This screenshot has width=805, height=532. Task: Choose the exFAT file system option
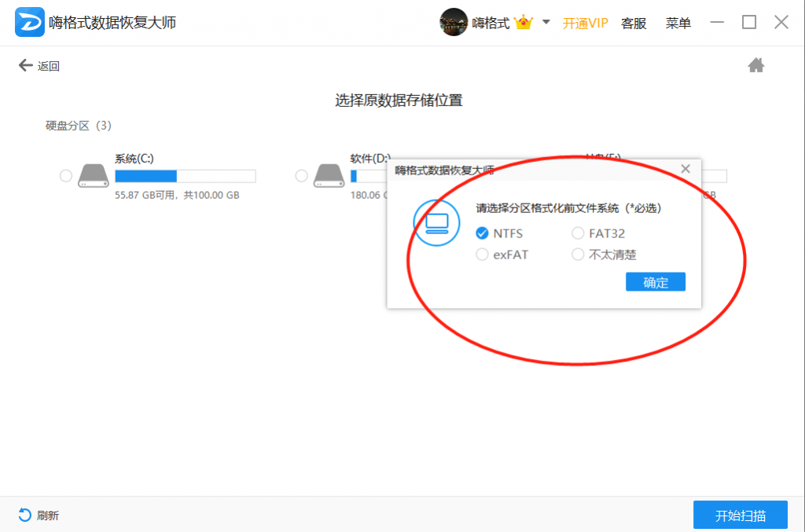(502, 255)
